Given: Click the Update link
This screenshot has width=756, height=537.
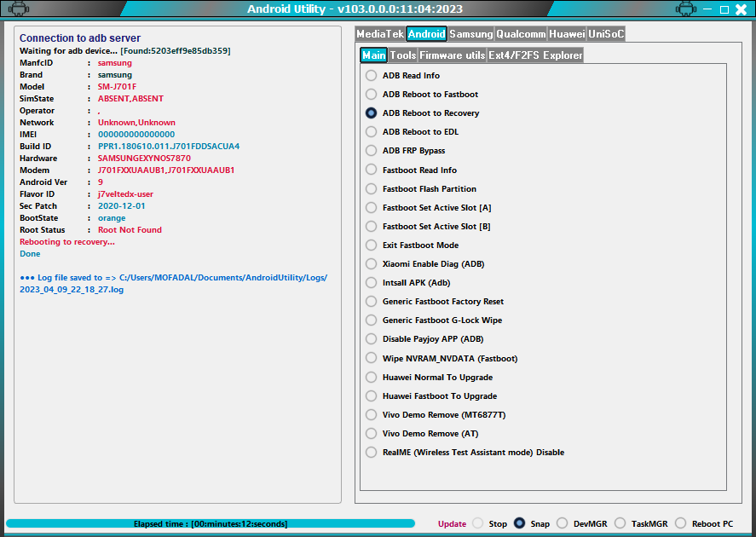Looking at the screenshot, I should coord(452,524).
